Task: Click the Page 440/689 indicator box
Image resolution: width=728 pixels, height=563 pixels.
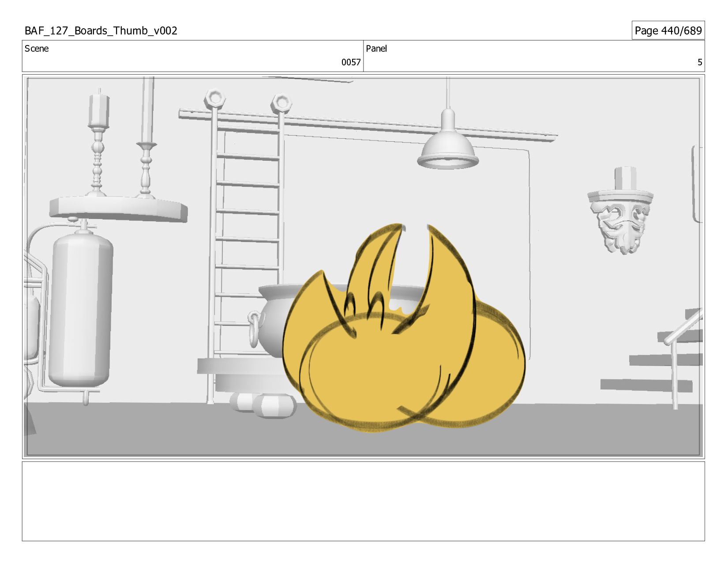Action: point(668,30)
